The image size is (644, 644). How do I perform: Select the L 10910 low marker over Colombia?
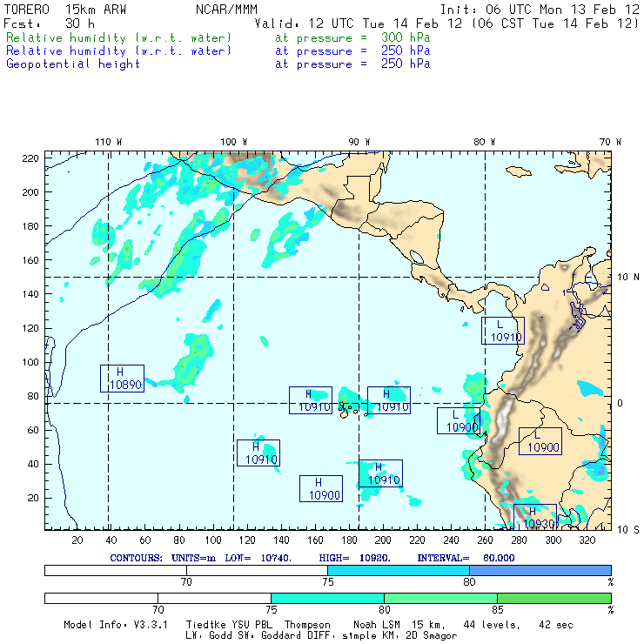coord(502,330)
